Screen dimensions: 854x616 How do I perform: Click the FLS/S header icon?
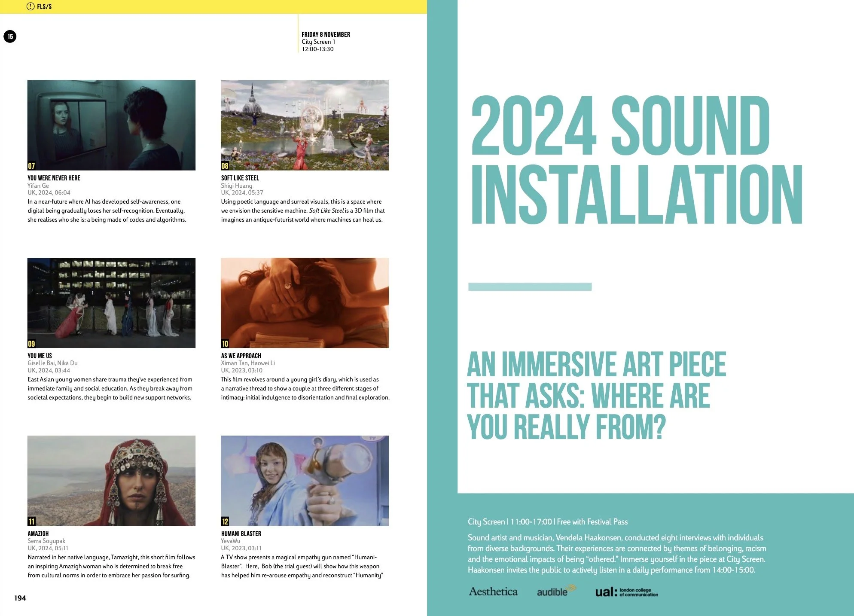coord(30,6)
